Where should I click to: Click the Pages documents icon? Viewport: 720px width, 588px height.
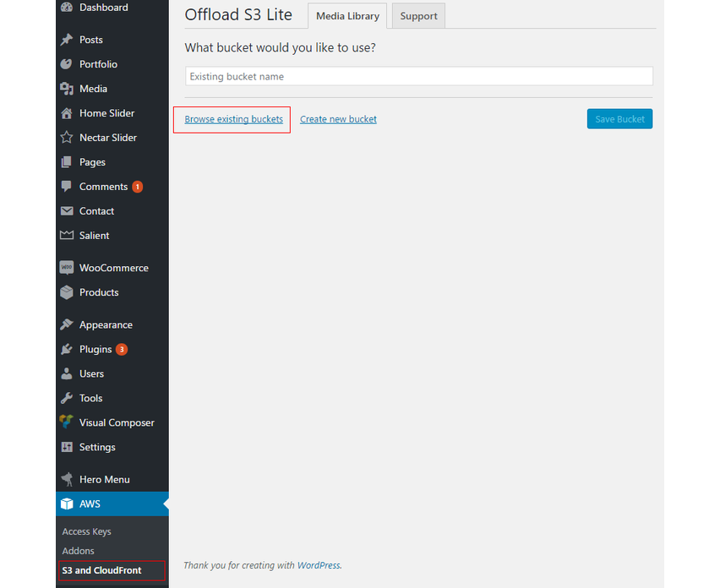click(x=67, y=162)
